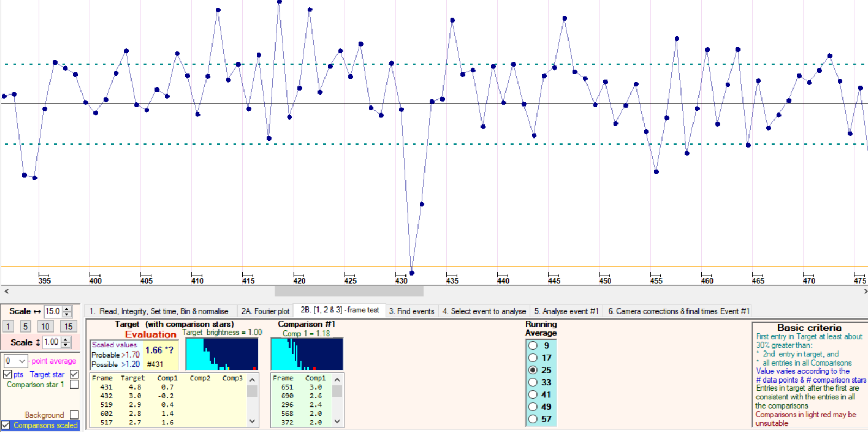Set horizontal scale preset to 10
This screenshot has height=432, width=868.
(46, 327)
